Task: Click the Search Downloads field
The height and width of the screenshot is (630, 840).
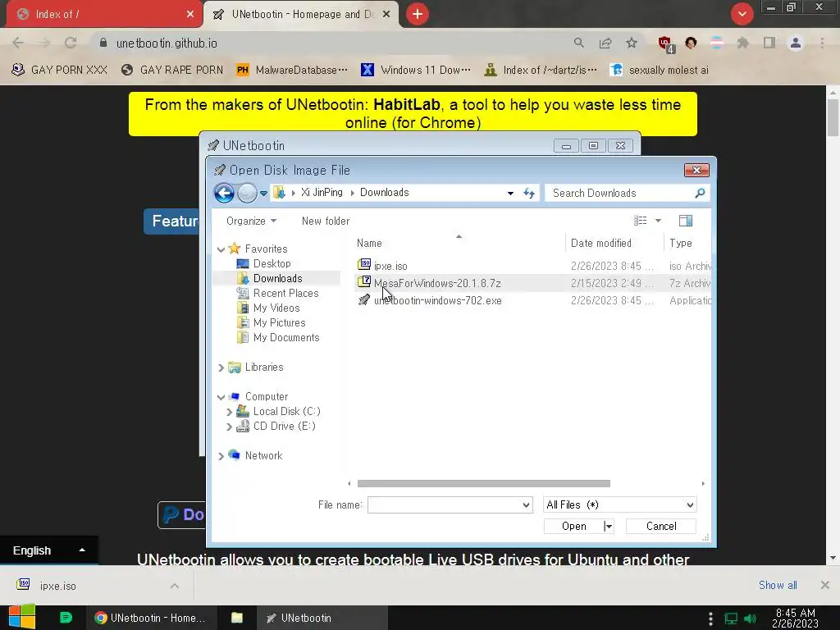Action: pyautogui.click(x=620, y=193)
